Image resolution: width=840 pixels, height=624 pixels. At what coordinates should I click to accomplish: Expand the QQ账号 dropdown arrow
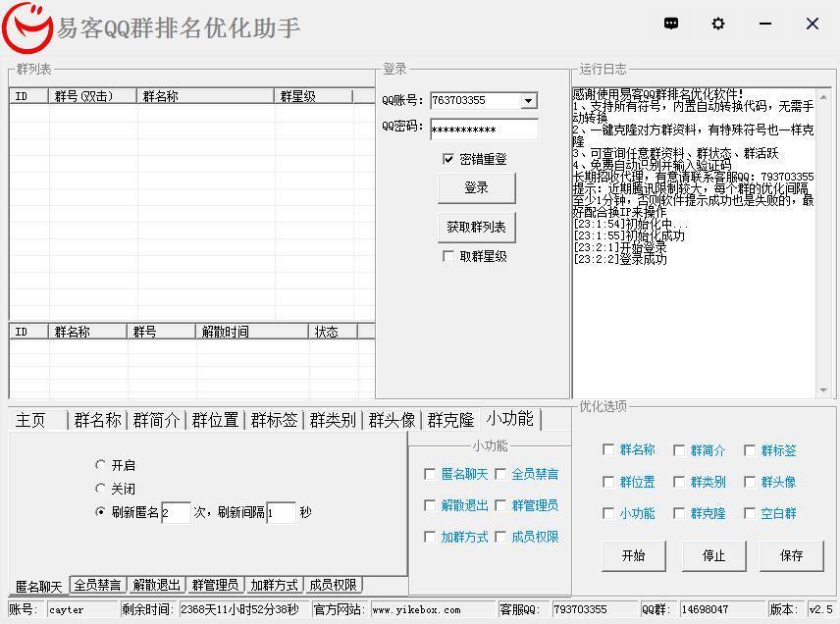529,101
